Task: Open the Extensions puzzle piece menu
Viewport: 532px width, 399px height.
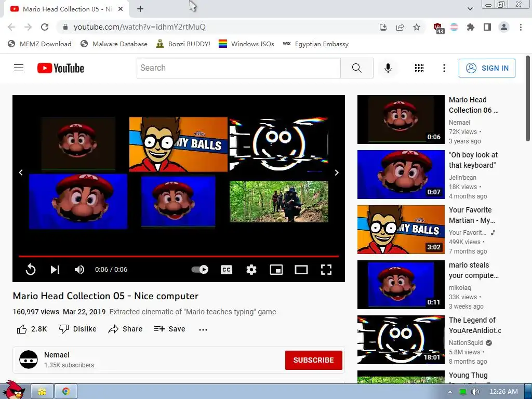Action: [x=471, y=27]
